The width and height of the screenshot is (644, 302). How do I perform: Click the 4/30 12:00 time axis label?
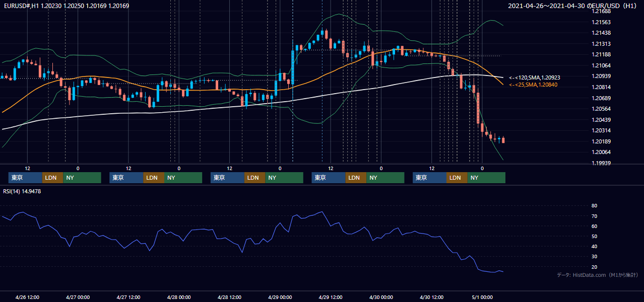pyautogui.click(x=431, y=297)
